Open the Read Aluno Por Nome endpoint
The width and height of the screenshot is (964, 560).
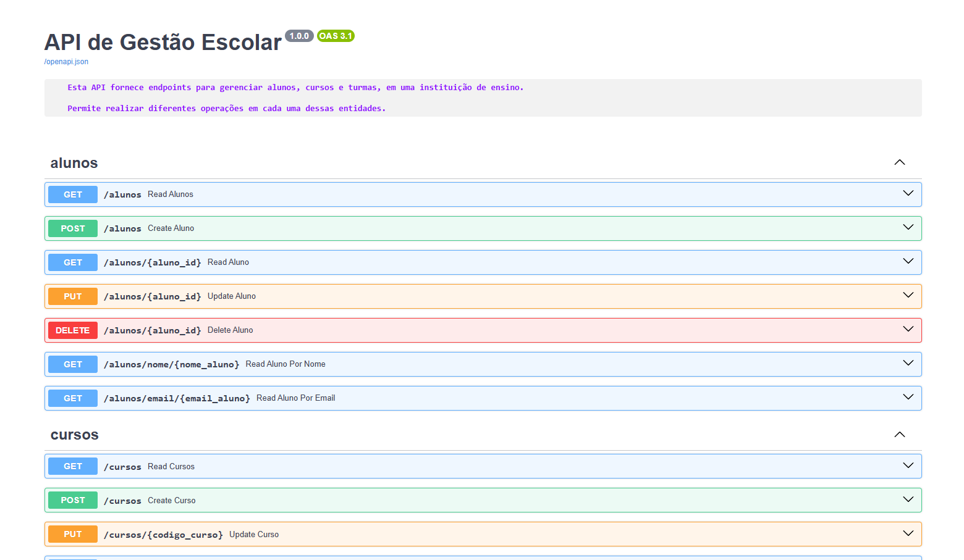[x=285, y=364]
